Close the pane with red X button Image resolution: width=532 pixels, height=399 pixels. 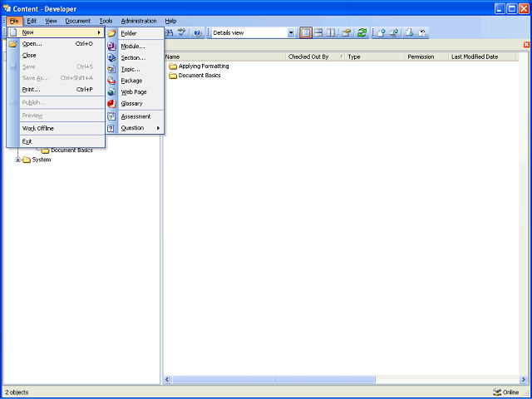526,44
